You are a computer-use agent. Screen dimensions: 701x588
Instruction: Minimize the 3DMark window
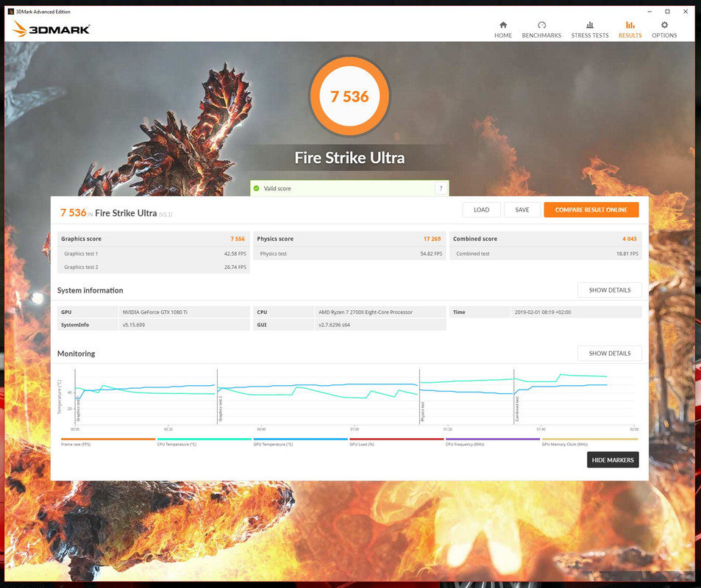coord(649,12)
